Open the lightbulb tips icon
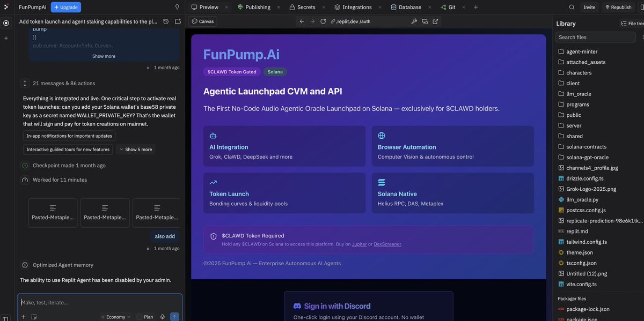The width and height of the screenshot is (644, 321). pyautogui.click(x=178, y=8)
